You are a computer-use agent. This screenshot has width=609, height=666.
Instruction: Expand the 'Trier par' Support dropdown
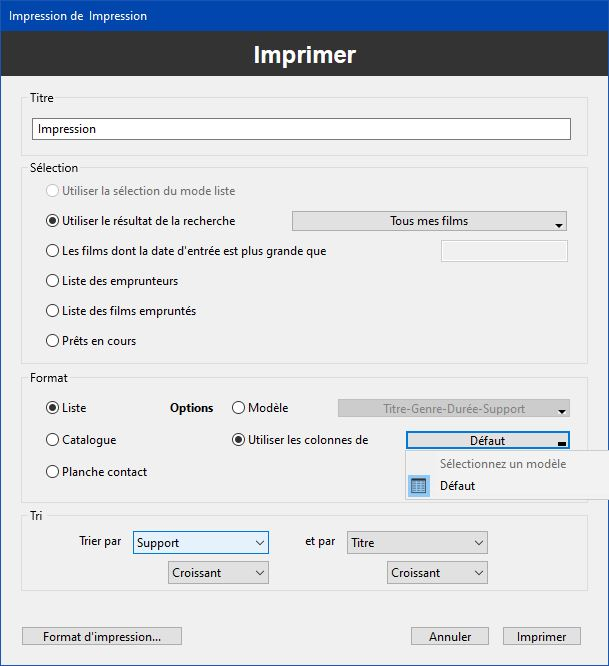pos(201,542)
